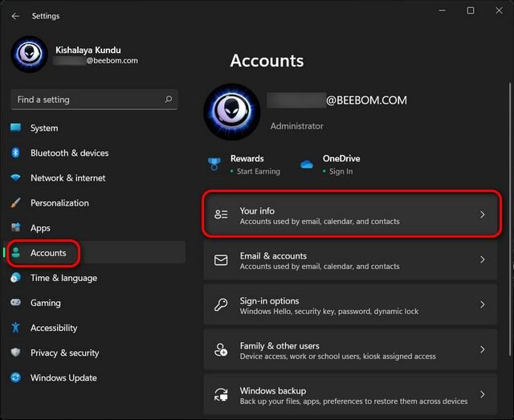Click the Your info card icon
The height and width of the screenshot is (420, 514).
click(x=221, y=214)
